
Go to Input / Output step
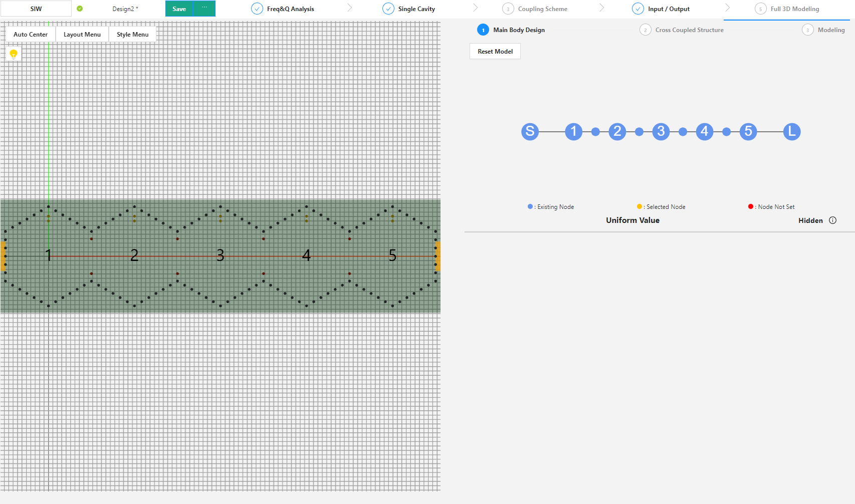(661, 9)
